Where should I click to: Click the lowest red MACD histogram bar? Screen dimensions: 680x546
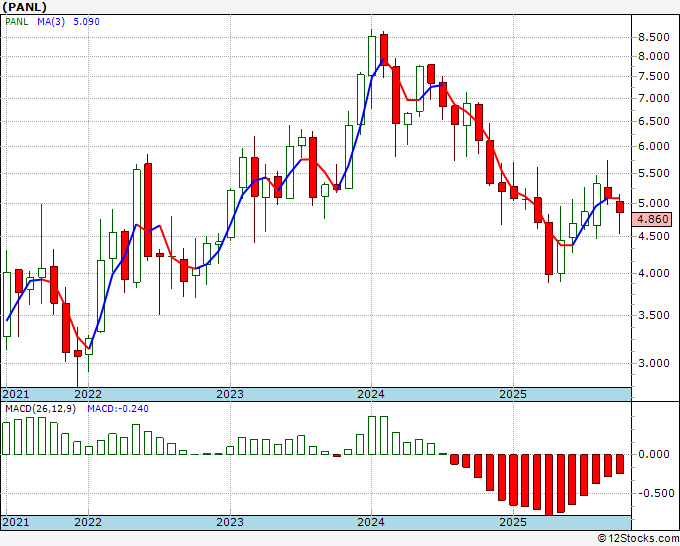pyautogui.click(x=549, y=484)
